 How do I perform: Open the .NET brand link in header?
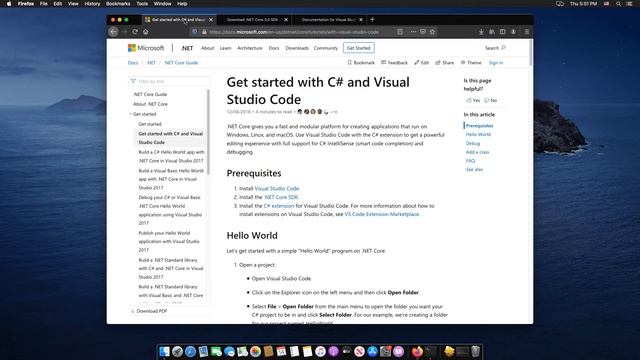pos(187,48)
